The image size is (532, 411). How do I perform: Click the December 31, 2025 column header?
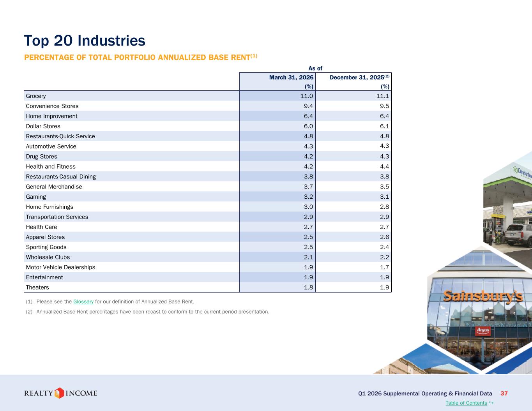pyautogui.click(x=359, y=77)
